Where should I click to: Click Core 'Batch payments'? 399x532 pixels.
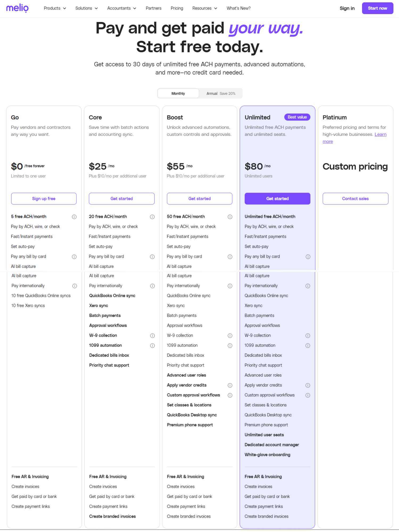105,316
